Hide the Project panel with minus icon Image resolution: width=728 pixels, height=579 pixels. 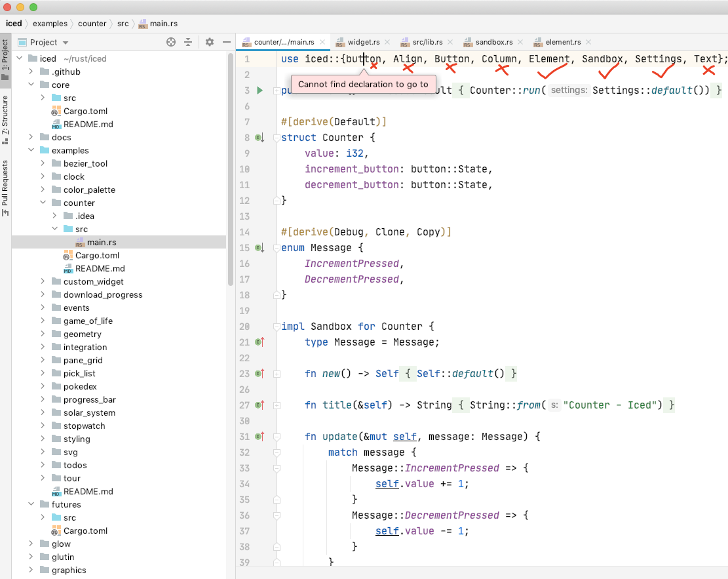227,42
